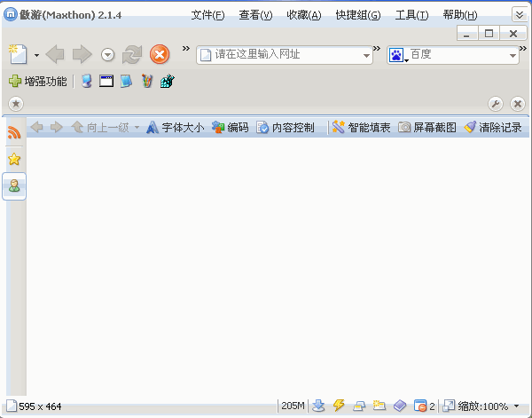Click the proxy connection status bar icon
This screenshot has height=418, width=532.
(x=359, y=406)
